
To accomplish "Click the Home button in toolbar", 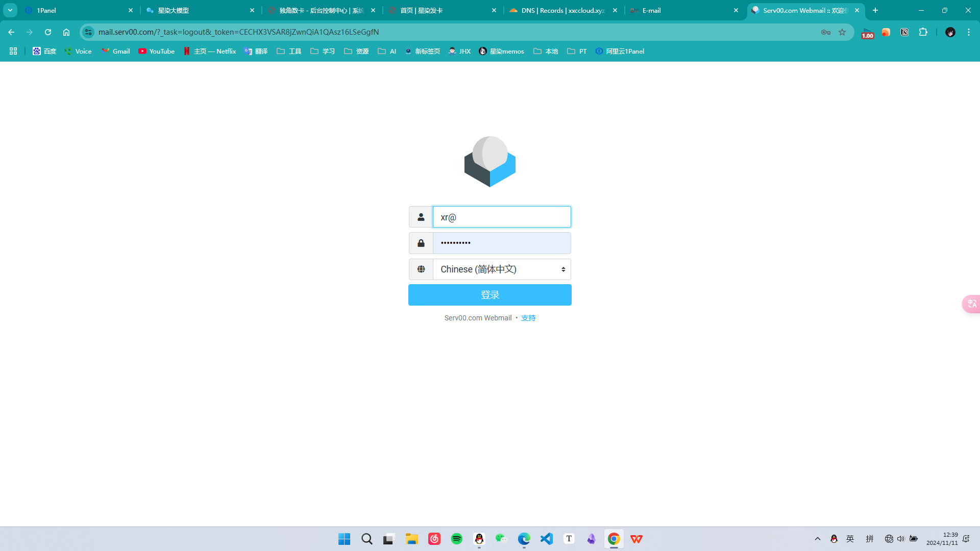I will 66,32.
